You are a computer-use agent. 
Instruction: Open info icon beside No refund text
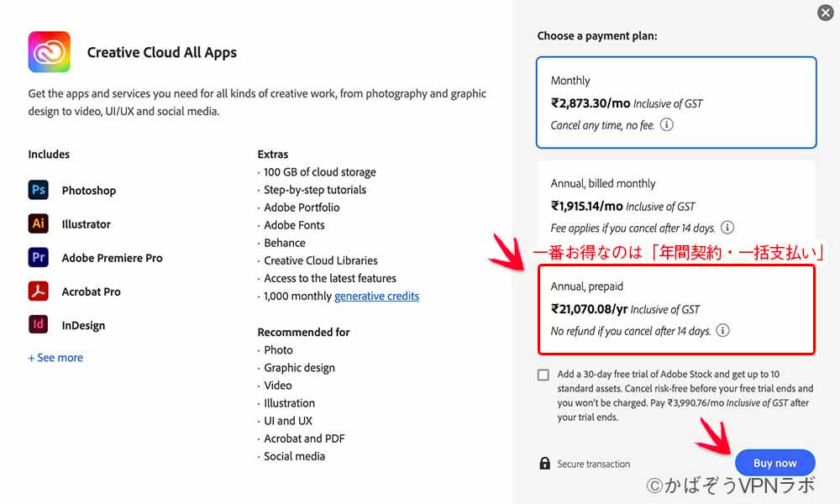click(x=722, y=330)
